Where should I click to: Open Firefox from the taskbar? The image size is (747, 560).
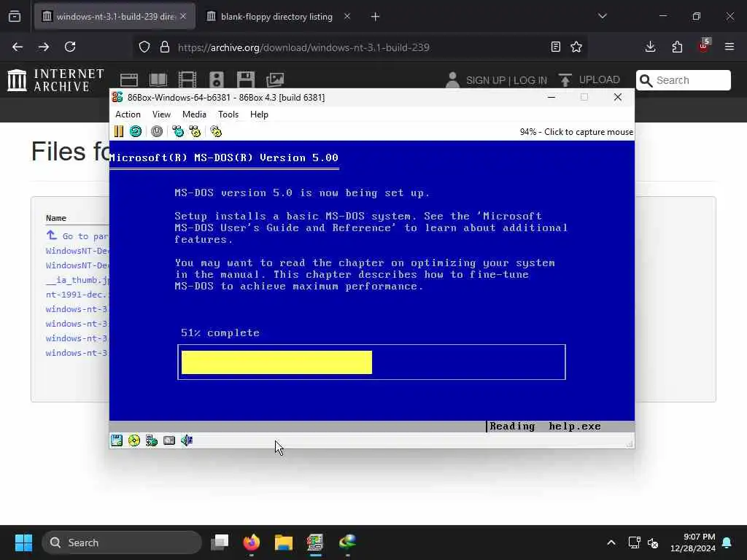[x=252, y=542]
